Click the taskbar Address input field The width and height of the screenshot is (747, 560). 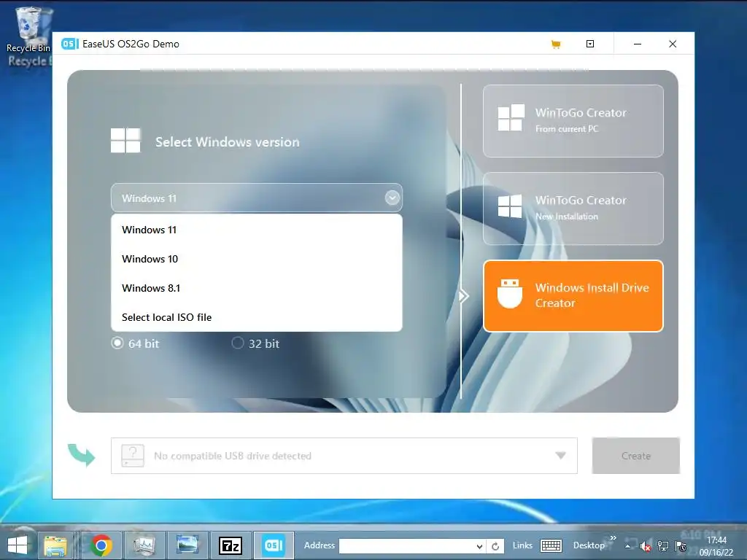(408, 546)
